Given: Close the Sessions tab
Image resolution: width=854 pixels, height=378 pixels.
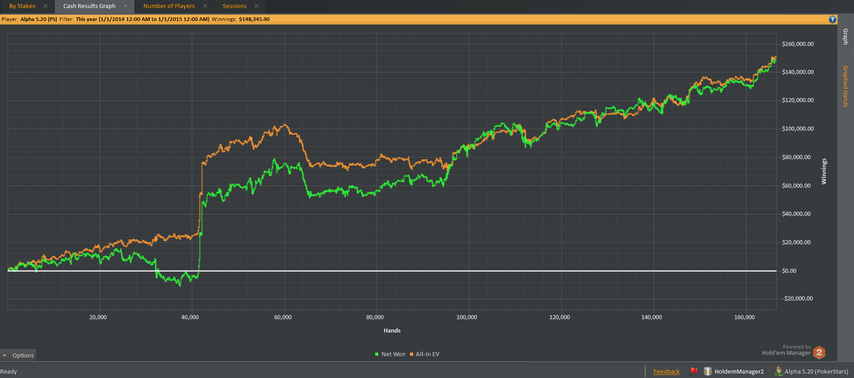Looking at the screenshot, I should [257, 6].
